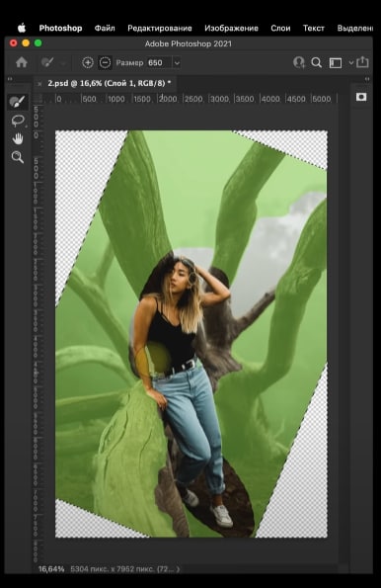The image size is (381, 588).
Task: Open the collapsed Properties panel icon
Action: click(x=361, y=97)
